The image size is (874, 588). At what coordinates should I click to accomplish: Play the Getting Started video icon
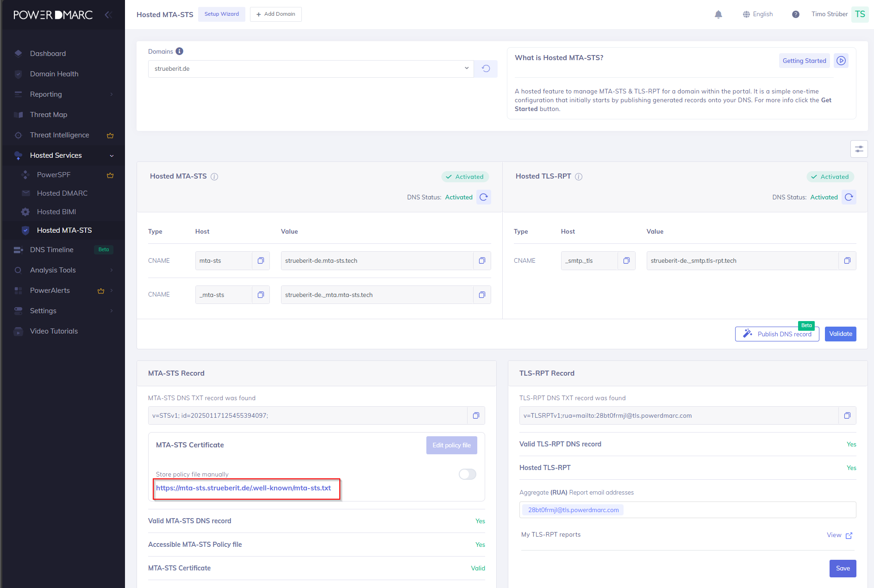tap(841, 61)
